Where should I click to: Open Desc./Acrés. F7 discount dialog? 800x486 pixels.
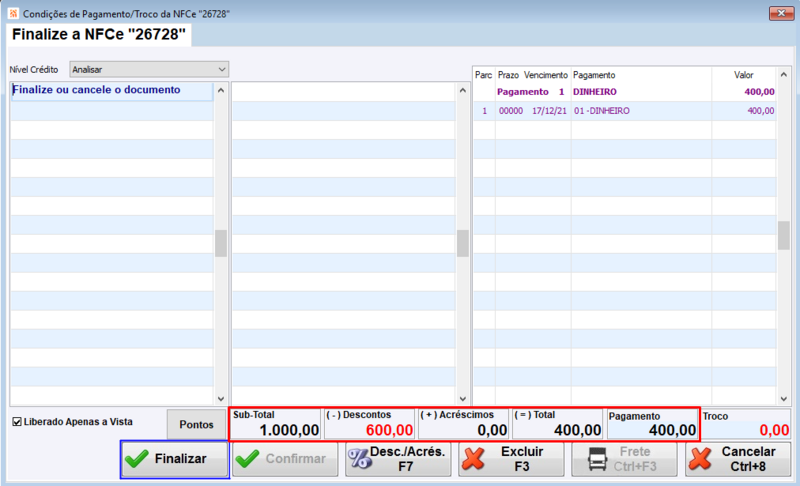(x=398, y=459)
